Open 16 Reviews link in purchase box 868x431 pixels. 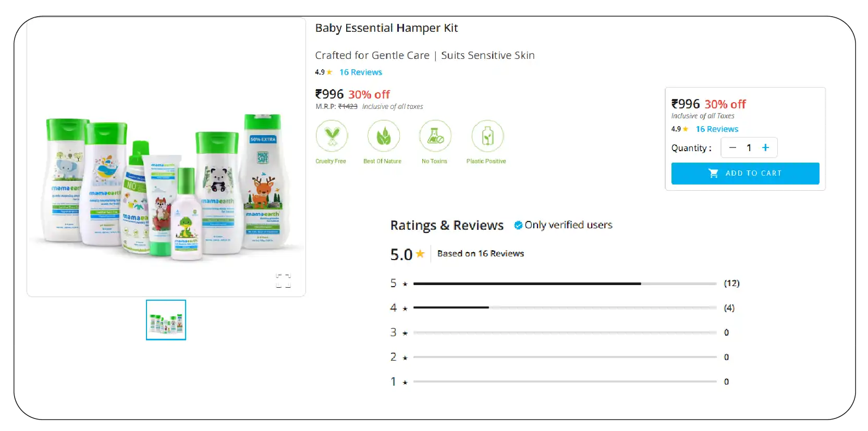(x=717, y=129)
